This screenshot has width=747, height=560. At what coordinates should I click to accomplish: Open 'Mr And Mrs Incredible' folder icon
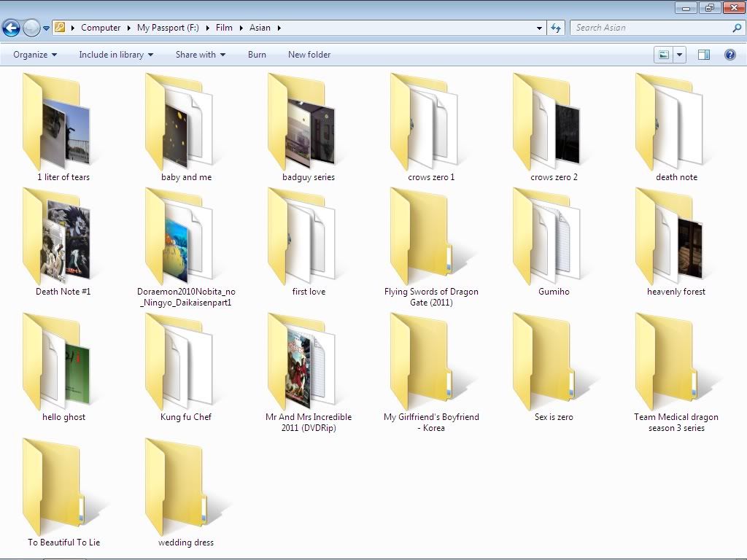(x=302, y=362)
